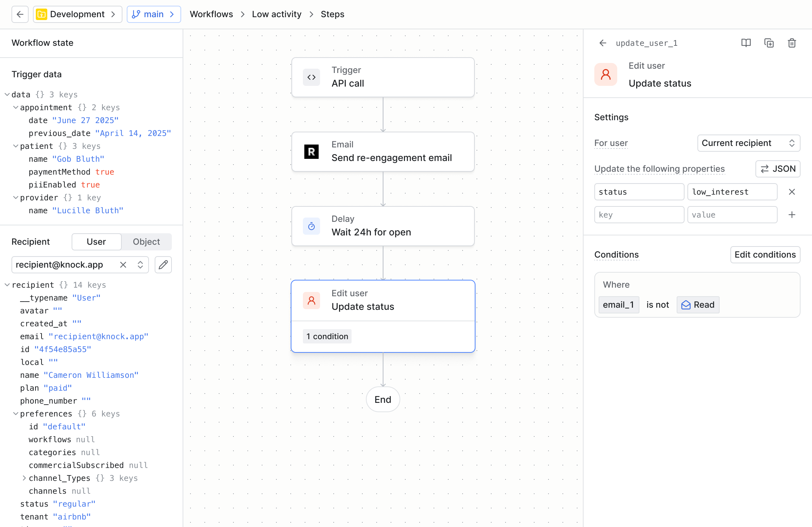
Task: Toggle properties editor to JSON
Action: pyautogui.click(x=778, y=169)
